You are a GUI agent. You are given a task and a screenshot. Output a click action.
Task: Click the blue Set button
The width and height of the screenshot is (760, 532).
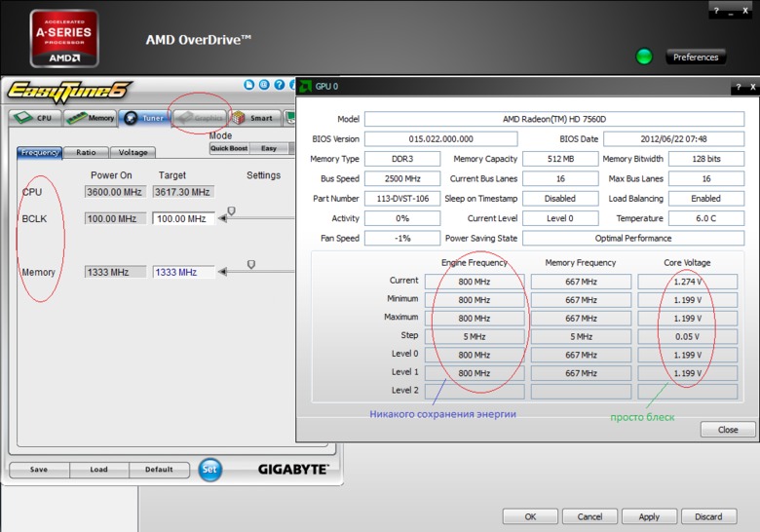[209, 470]
